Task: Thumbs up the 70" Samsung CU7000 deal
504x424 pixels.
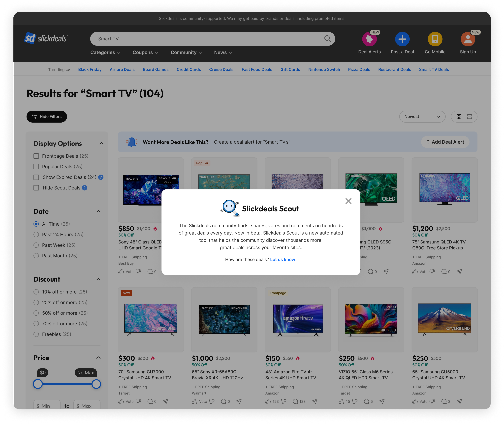Action: click(x=121, y=401)
